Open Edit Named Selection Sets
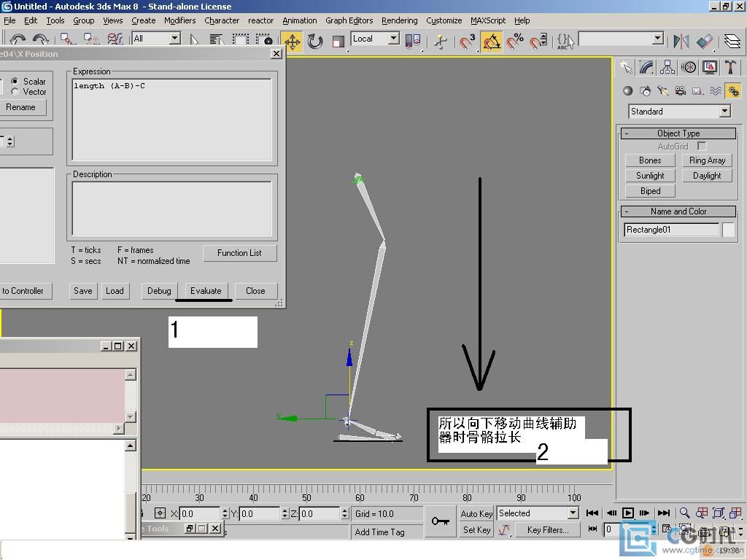747x560 pixels. 565,41
